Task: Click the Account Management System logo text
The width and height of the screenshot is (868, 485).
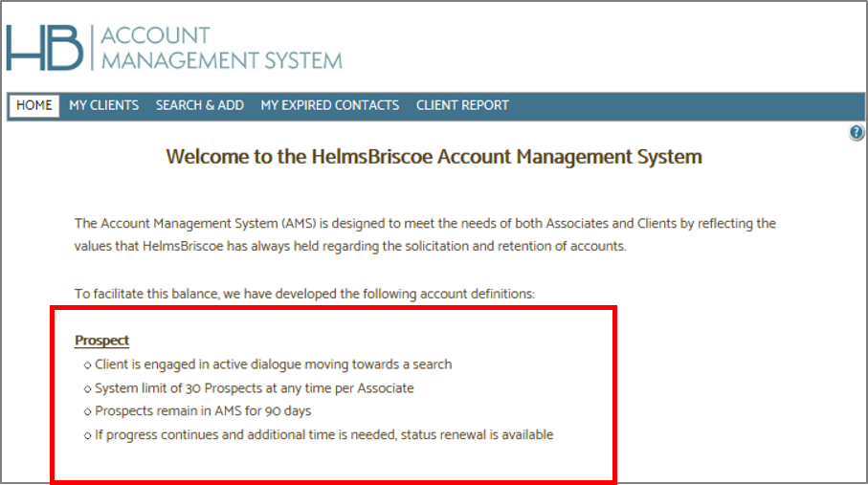Action: (220, 48)
